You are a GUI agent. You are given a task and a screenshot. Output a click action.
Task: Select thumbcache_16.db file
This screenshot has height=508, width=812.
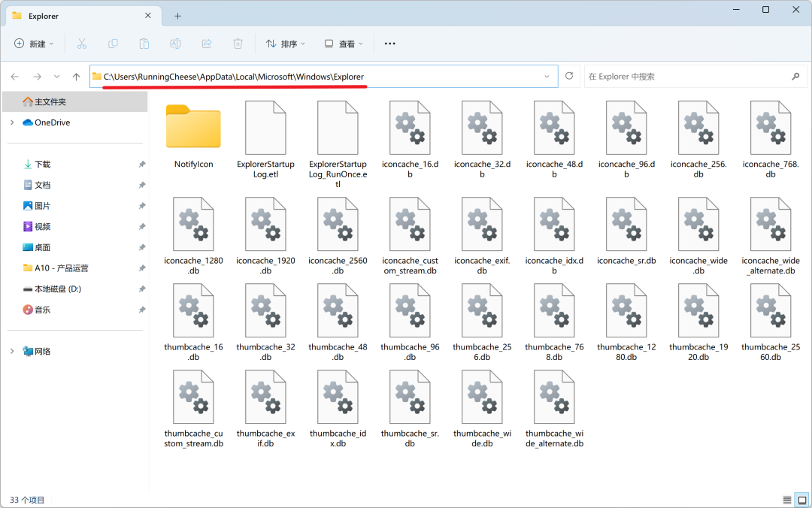point(194,322)
